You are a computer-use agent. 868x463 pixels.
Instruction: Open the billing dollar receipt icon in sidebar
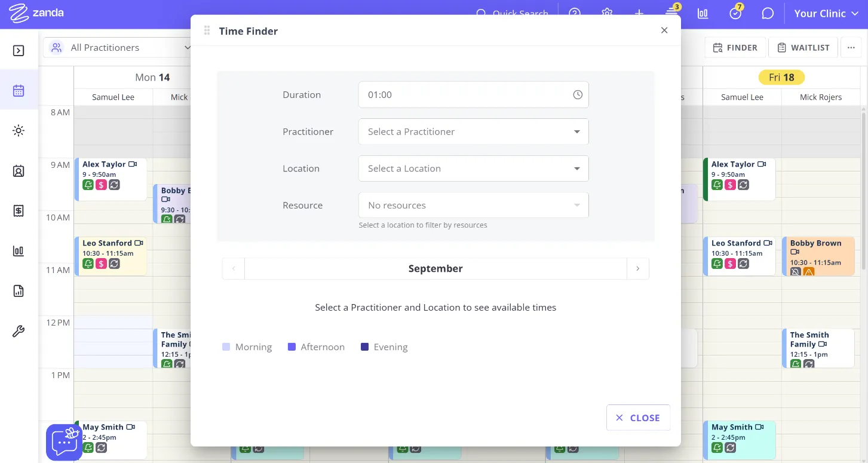pos(19,211)
